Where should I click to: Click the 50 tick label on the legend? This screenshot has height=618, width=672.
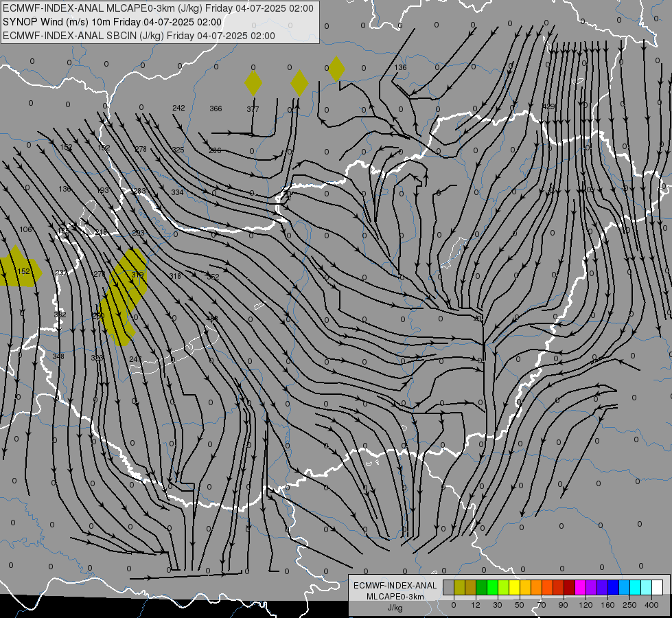click(x=520, y=605)
